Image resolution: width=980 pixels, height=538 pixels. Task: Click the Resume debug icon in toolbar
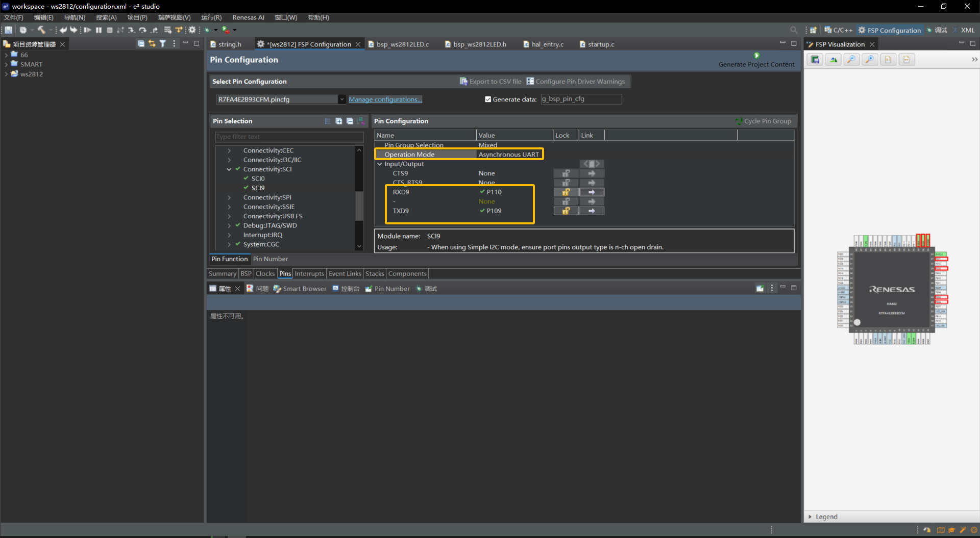click(x=87, y=30)
